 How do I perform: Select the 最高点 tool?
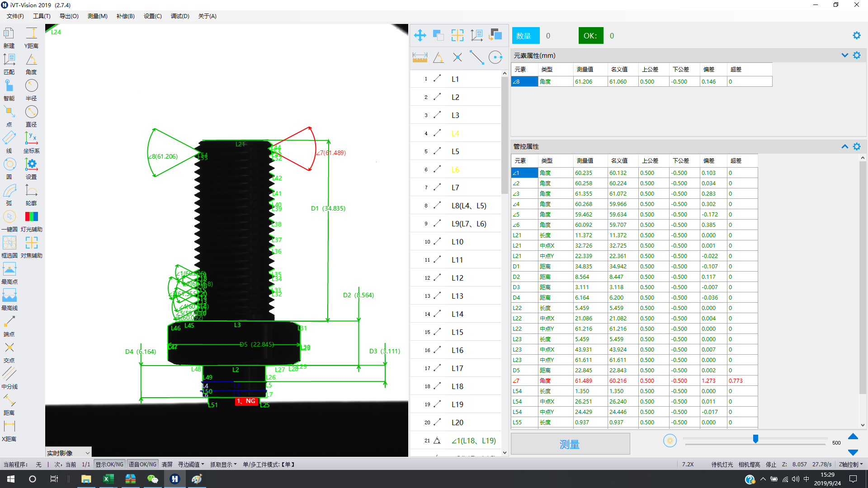[x=9, y=269]
